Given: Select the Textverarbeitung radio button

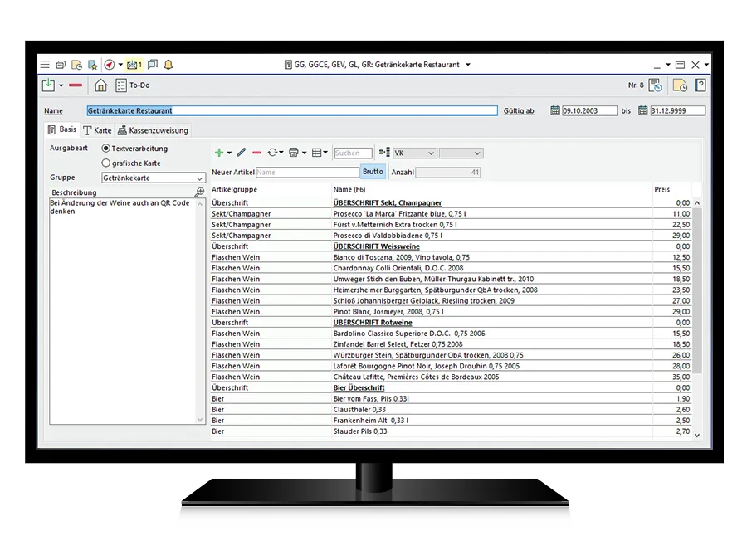Looking at the screenshot, I should pos(106,149).
